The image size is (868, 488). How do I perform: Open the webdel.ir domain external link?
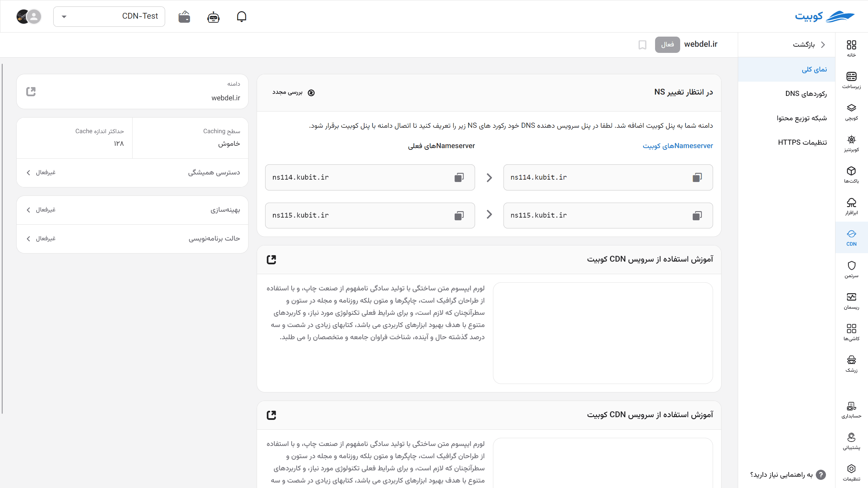coord(31,91)
